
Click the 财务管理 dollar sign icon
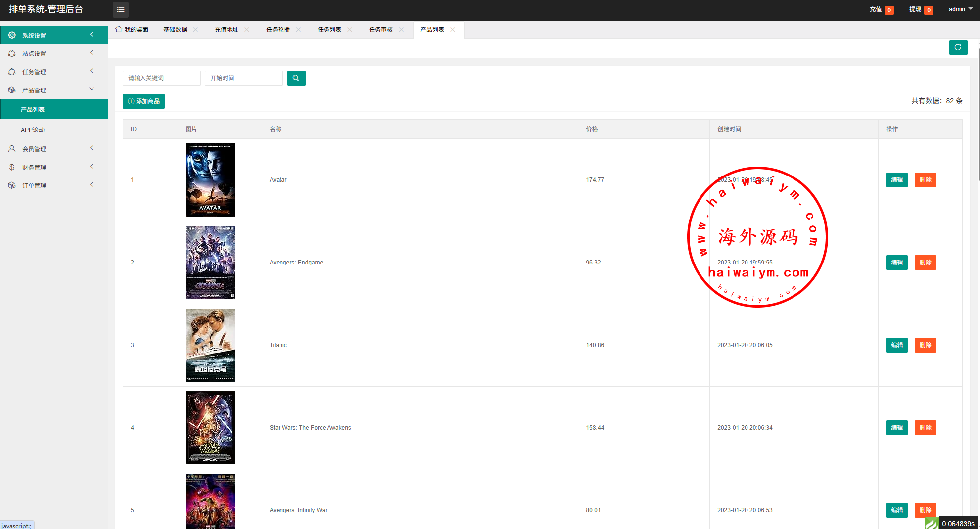12,167
